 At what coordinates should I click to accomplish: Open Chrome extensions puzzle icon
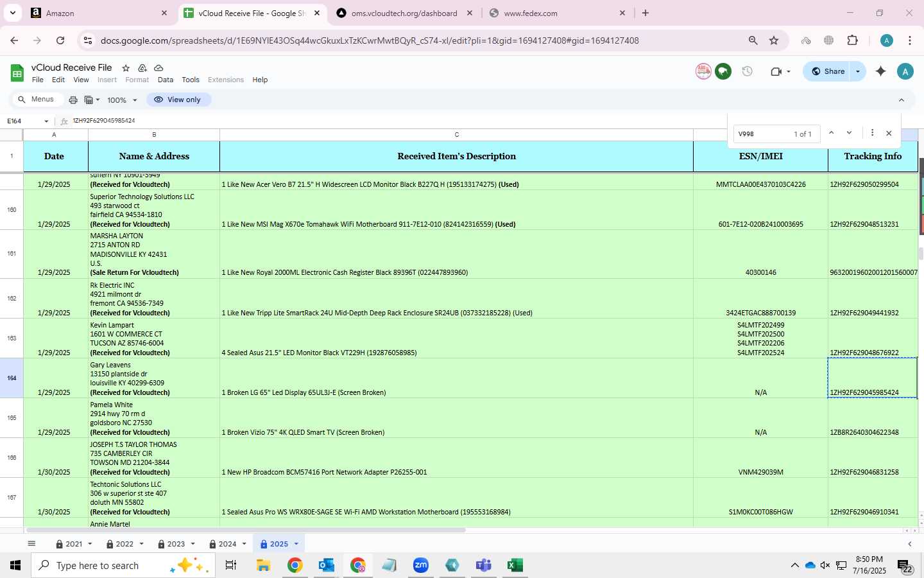tap(852, 40)
